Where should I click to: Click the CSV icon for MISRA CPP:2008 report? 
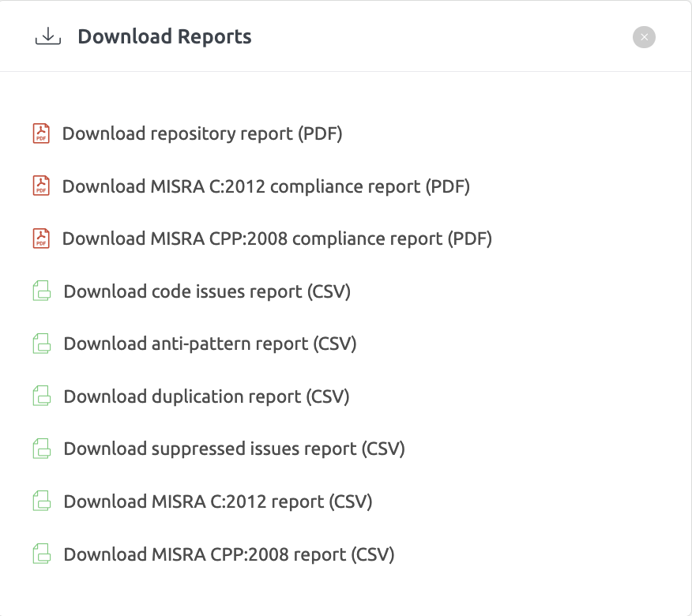coord(40,554)
